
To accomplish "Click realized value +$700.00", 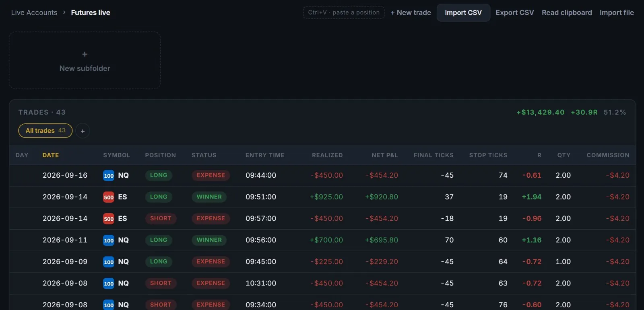I will (x=326, y=240).
